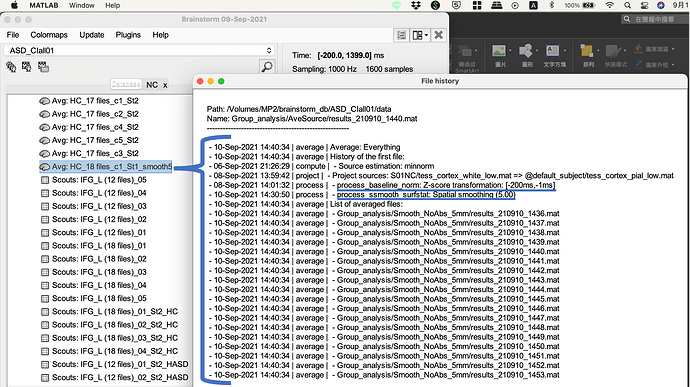Click table icon of Scouts: IFG_L (12 files)_02_St2_HASD
Image resolution: width=690 pixels, height=387 pixels.
[x=45, y=378]
